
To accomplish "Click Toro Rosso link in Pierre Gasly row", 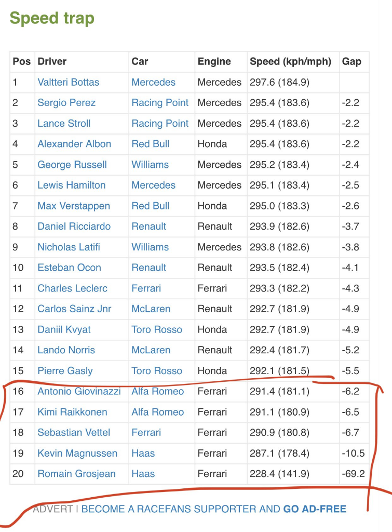I will click(x=157, y=371).
